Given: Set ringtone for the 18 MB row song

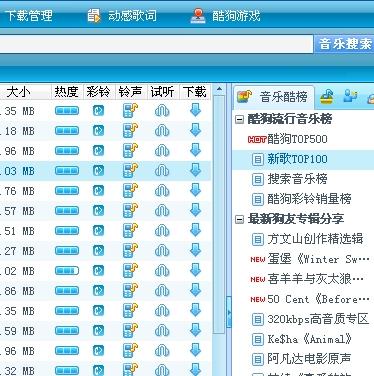Looking at the screenshot, I should 130,131.
